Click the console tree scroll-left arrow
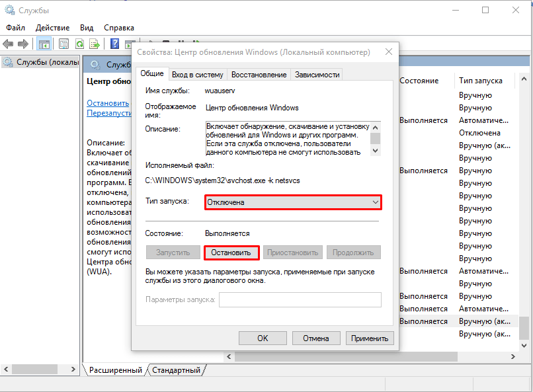Screen dimensions: 533x392 pos(6,369)
